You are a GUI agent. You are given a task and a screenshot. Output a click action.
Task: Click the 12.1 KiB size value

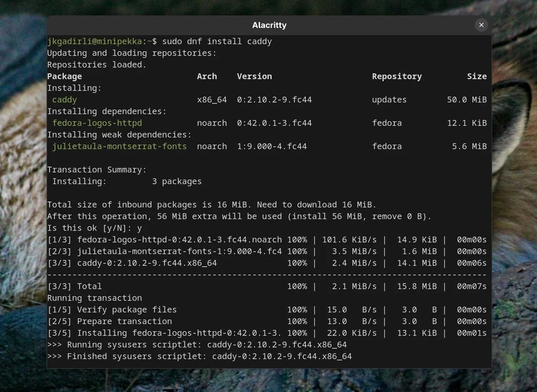[x=467, y=123]
